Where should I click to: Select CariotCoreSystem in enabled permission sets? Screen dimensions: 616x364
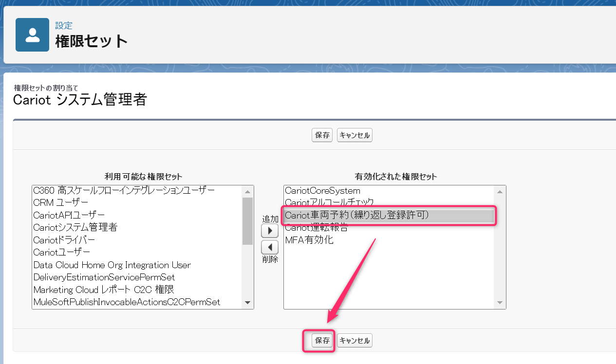389,190
